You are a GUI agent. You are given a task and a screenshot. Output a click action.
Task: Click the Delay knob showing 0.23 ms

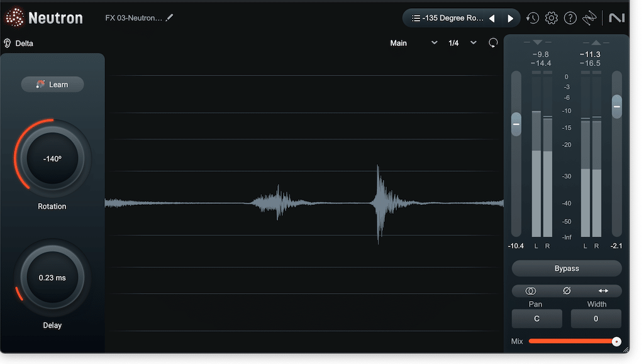pos(52,277)
